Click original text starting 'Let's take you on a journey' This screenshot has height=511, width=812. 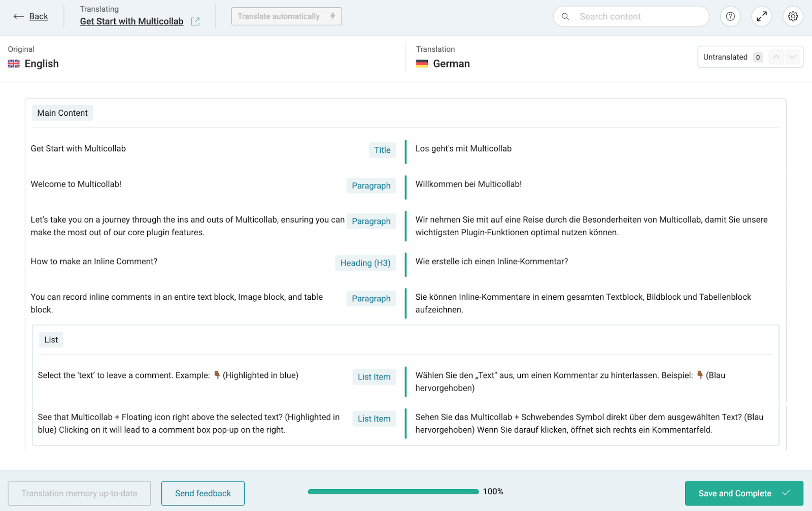pos(187,226)
